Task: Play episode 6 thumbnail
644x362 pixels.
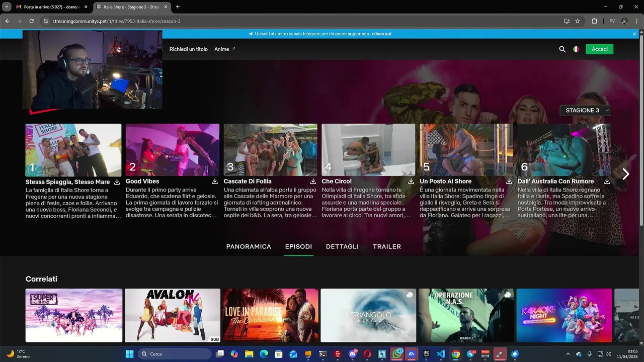Action: click(x=565, y=150)
